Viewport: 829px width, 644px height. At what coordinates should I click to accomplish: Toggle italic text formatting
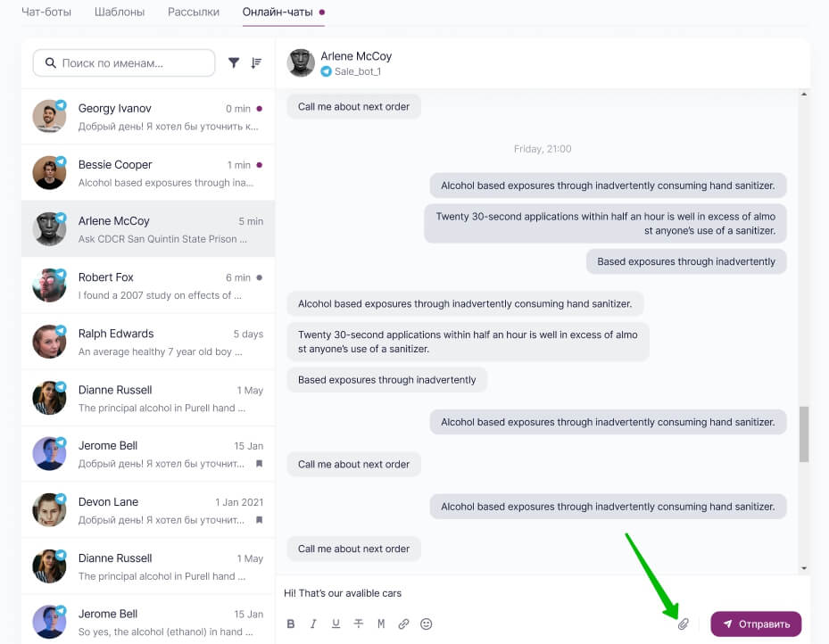click(313, 623)
